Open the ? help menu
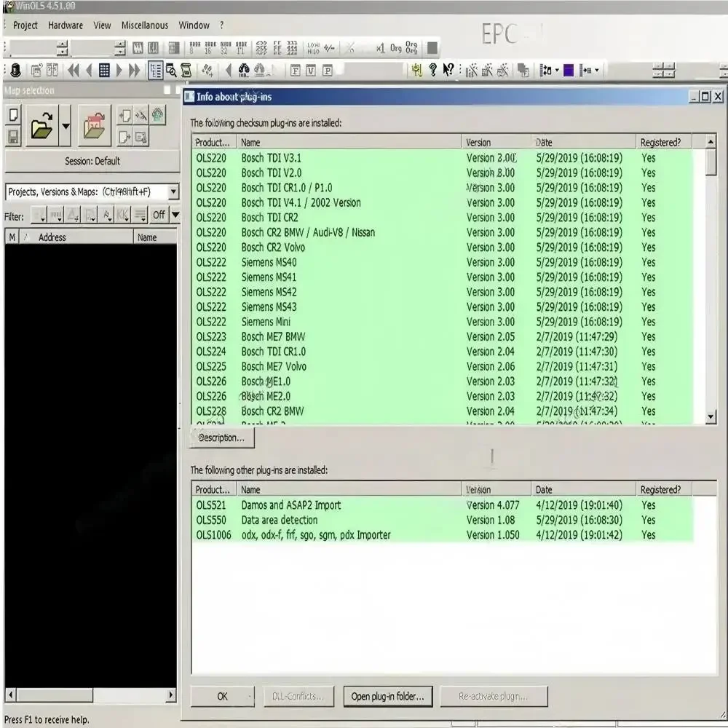728x728 pixels. (221, 25)
